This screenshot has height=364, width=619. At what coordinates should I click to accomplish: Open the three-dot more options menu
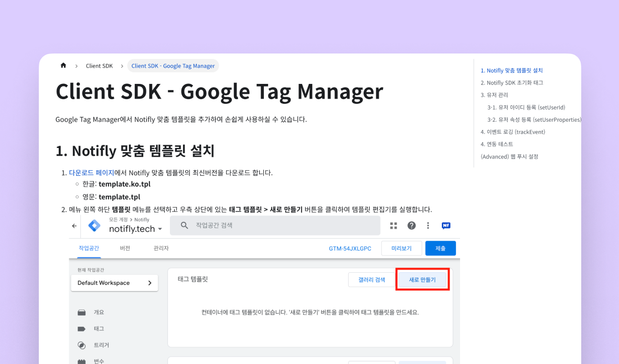(428, 226)
